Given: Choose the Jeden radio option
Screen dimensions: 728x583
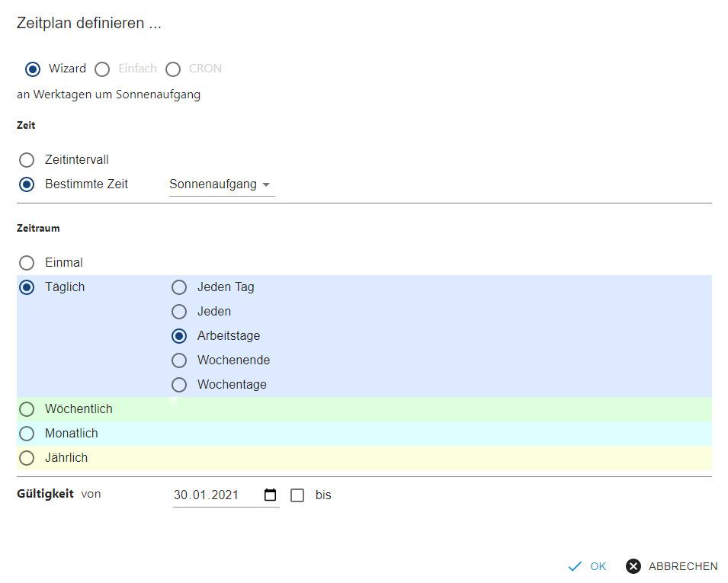Looking at the screenshot, I should [x=178, y=312].
